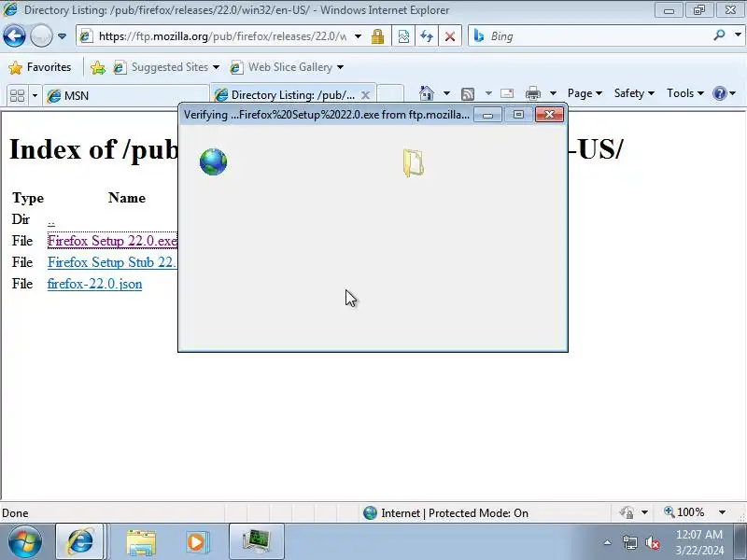Click the address bar URL field

pos(222,36)
